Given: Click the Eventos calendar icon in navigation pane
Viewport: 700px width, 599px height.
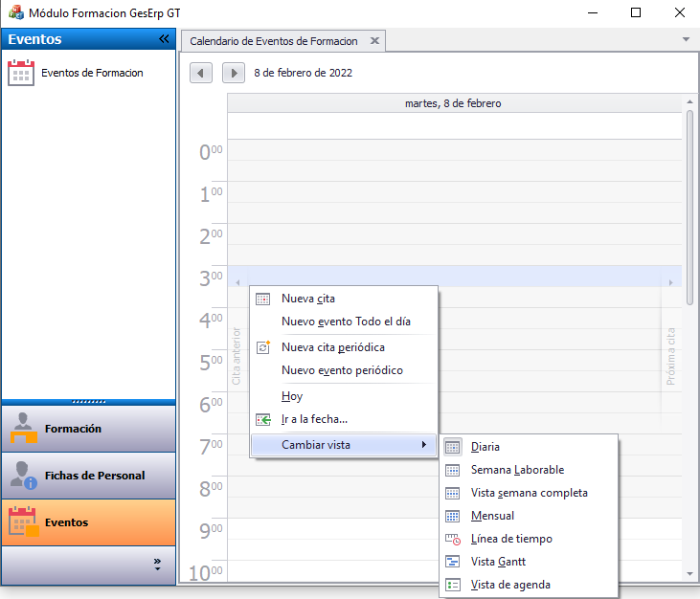Looking at the screenshot, I should [23, 521].
